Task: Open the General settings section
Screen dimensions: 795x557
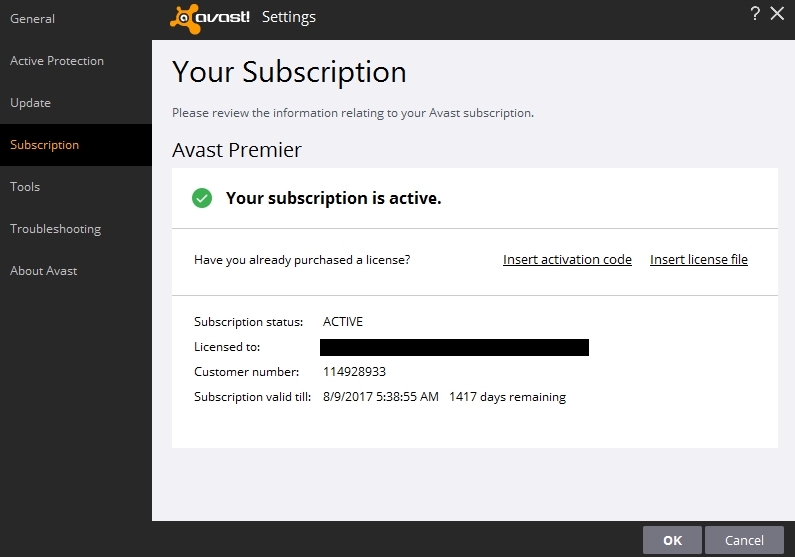Action: coord(32,19)
